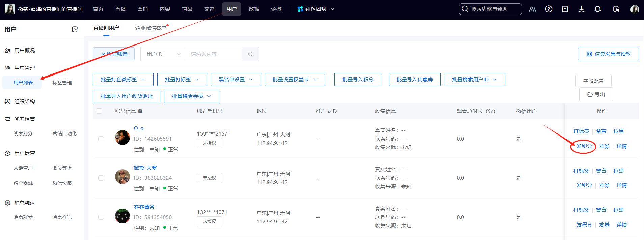Go to 首页 in top navigation
Viewport: 644px width, 240px height.
click(98, 9)
